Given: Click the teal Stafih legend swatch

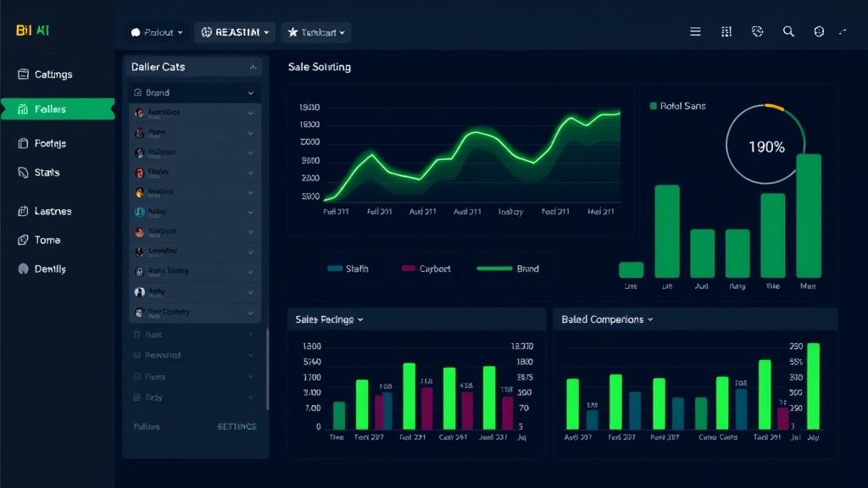Looking at the screenshot, I should pos(335,269).
